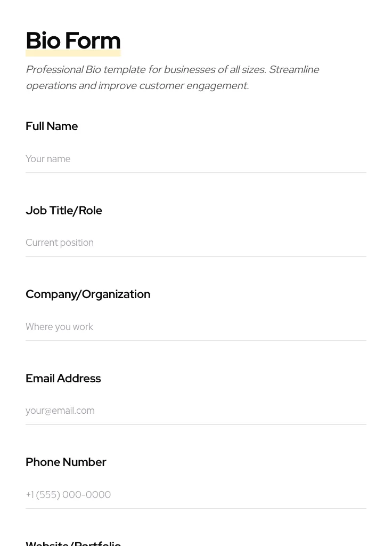This screenshot has height=546, width=392.
Task: Click the word "Form" in the heading
Action: (x=93, y=41)
